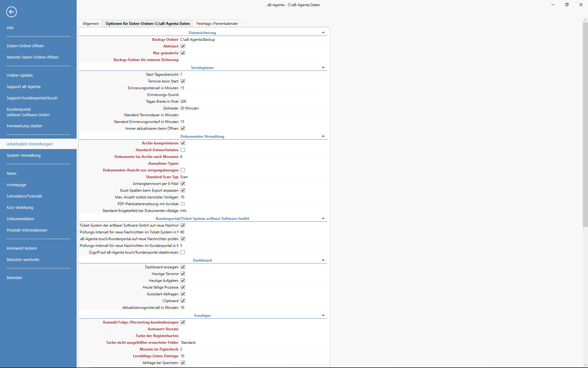Collapse the Dashboard section
Image resolution: width=588 pixels, height=368 pixels.
323,260
